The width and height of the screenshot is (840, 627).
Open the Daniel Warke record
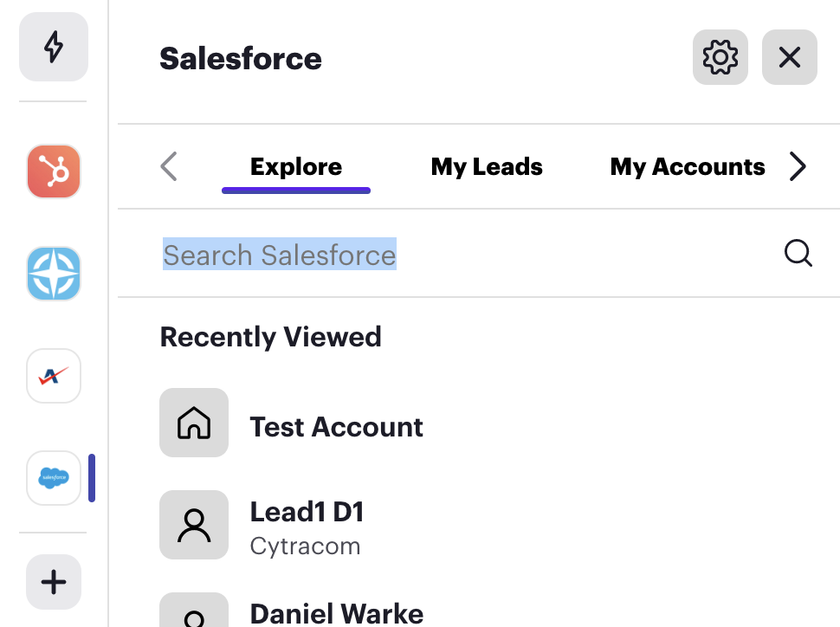336,614
